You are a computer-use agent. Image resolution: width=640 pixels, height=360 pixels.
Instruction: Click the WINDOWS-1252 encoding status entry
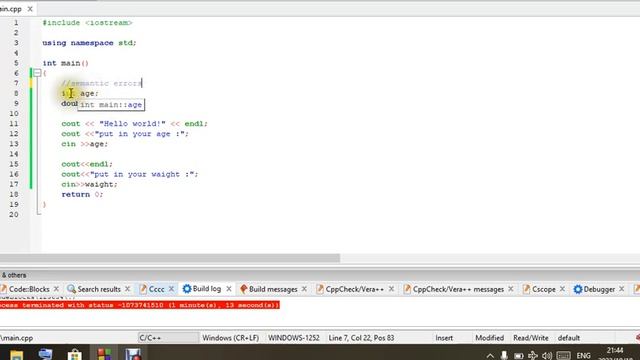coord(293,338)
